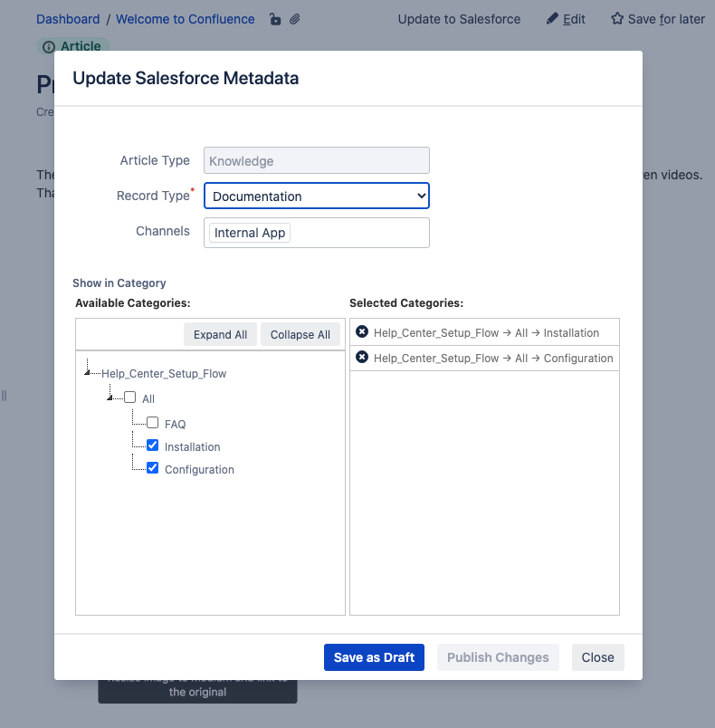Click the pencil Edit icon
This screenshot has width=715, height=728.
[x=552, y=19]
